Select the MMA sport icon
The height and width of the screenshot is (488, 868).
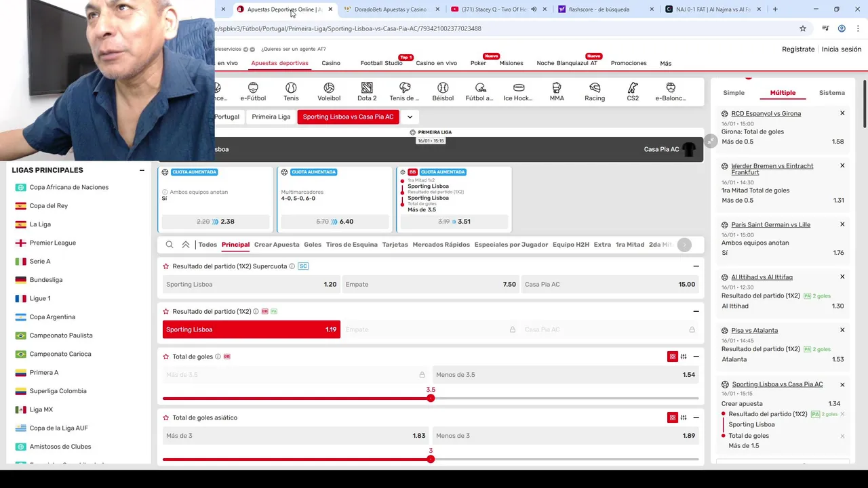pos(557,91)
